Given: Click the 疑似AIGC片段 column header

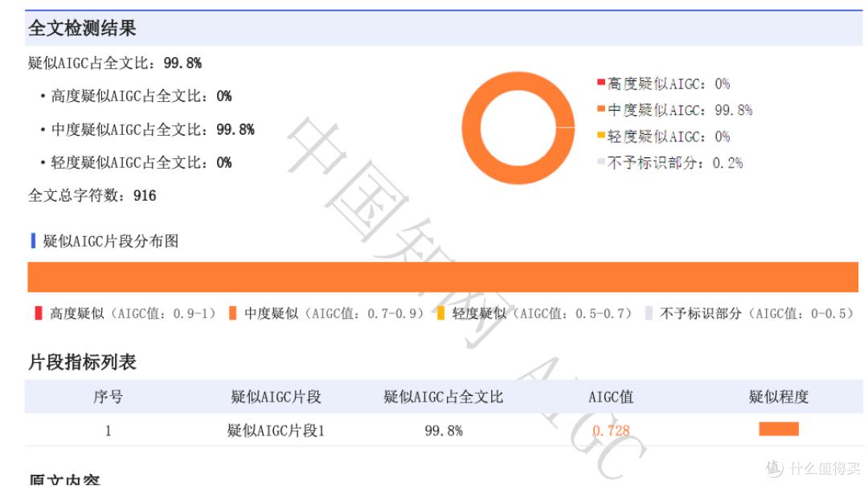Looking at the screenshot, I should click(x=276, y=397).
